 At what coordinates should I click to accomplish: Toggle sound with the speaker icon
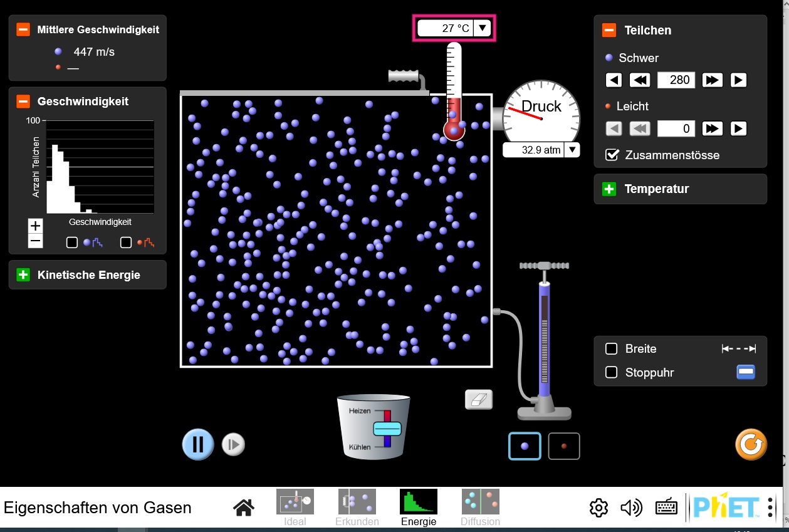[x=632, y=508]
